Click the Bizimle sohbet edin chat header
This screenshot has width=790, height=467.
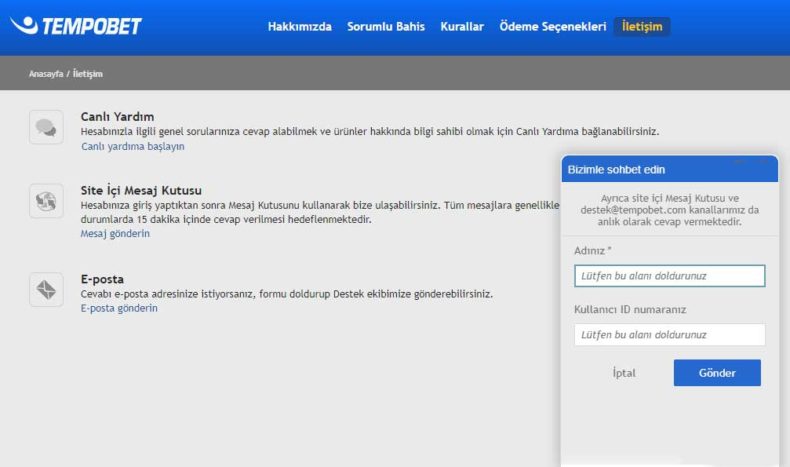point(670,169)
